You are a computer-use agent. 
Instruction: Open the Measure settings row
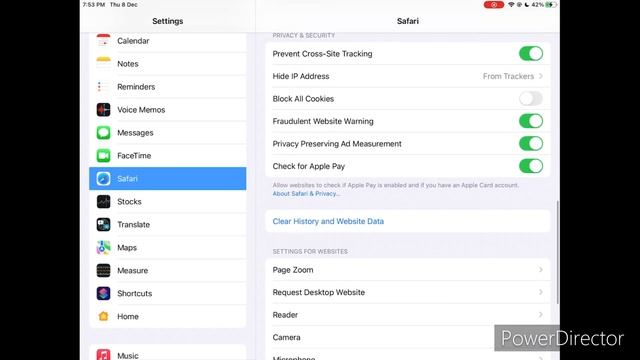point(168,270)
